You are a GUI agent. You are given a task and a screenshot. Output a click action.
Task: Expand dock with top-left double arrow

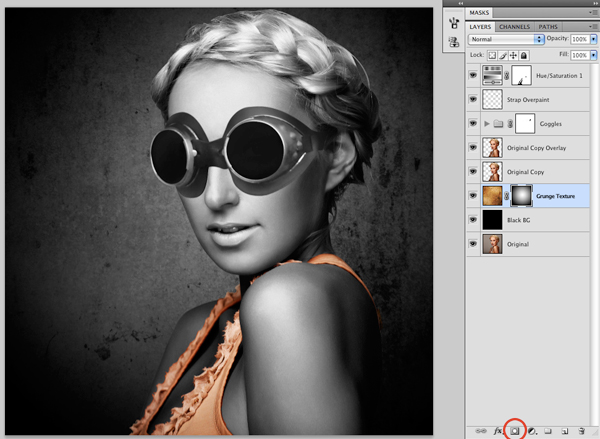pos(461,3)
